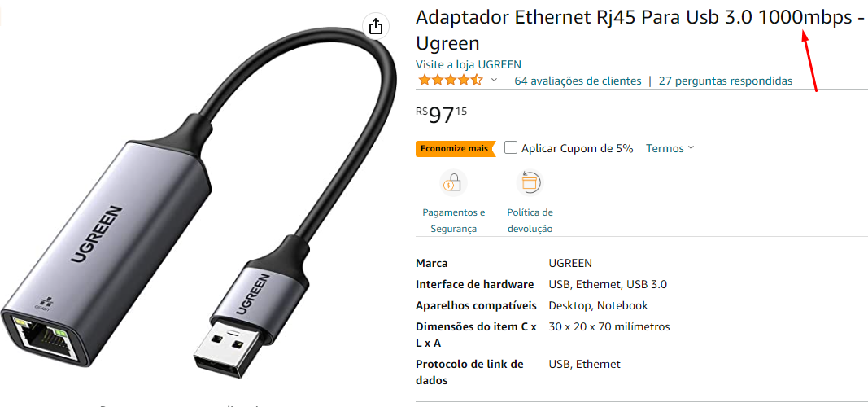Click the Interface de hardware row label

474,284
